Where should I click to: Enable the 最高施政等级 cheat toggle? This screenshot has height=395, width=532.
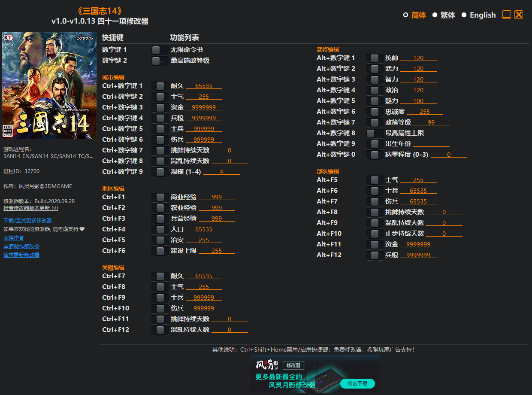click(x=160, y=60)
